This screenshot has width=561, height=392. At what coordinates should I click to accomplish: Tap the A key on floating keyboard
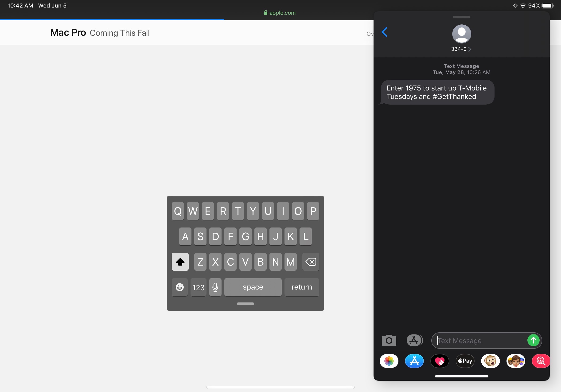click(185, 236)
